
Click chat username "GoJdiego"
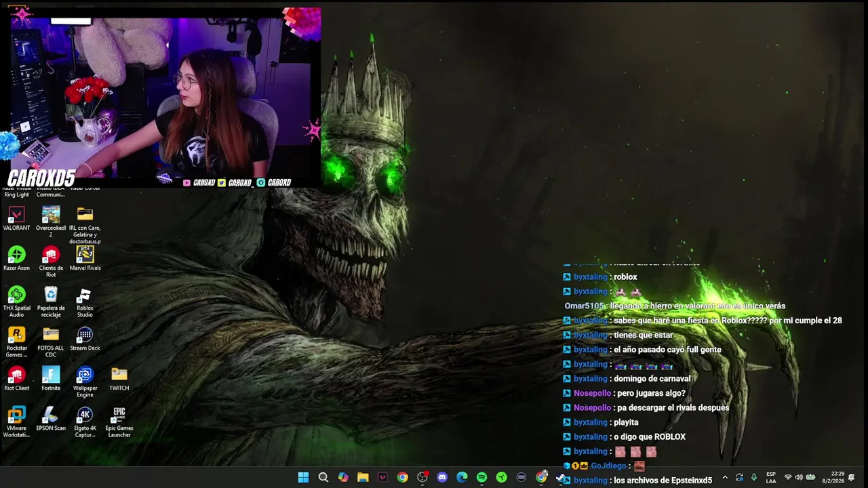click(x=608, y=466)
